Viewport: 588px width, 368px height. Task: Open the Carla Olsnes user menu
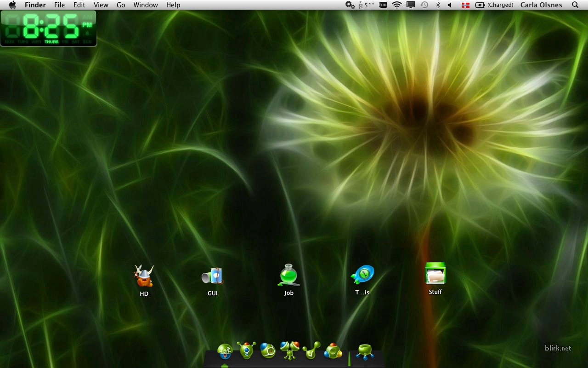tap(541, 5)
